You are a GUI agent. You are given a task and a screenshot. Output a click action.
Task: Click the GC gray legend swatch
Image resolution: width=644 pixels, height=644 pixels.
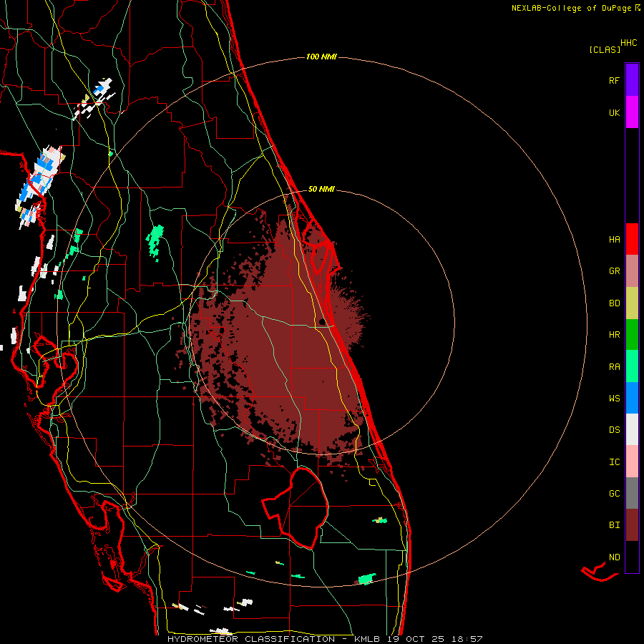(x=632, y=493)
